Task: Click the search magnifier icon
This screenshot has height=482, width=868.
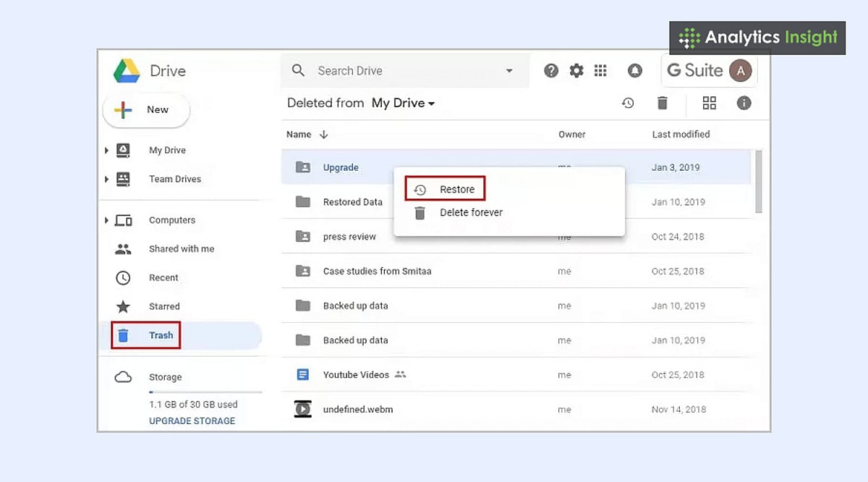Action: click(298, 70)
